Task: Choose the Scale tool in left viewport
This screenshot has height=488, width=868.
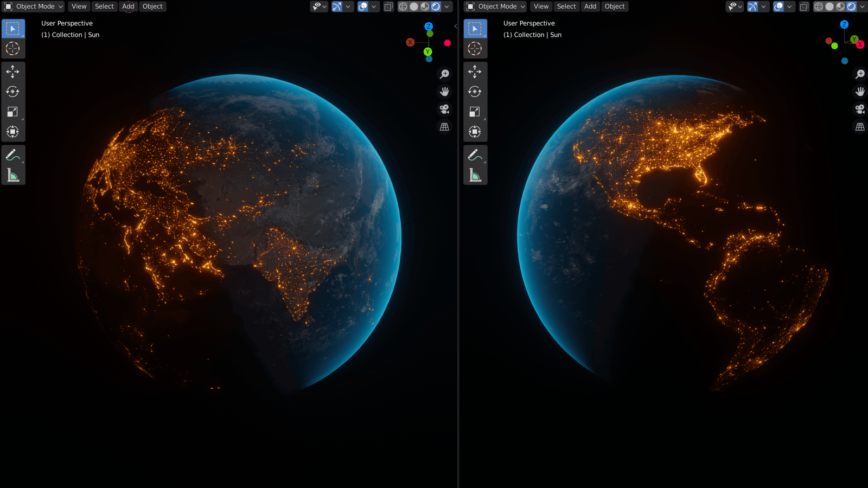Action: [x=12, y=112]
